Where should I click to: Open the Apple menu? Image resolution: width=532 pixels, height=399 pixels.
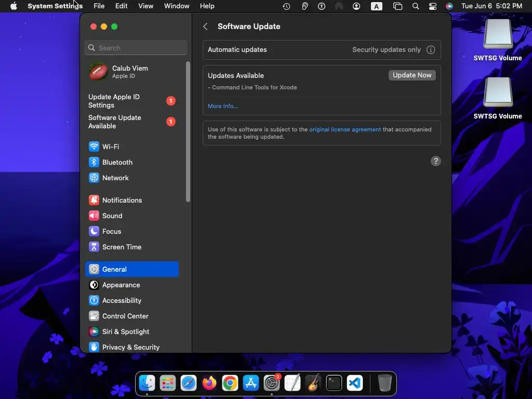point(14,6)
